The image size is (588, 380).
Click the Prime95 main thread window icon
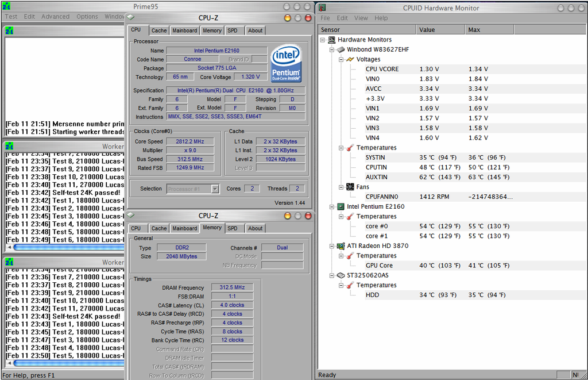9,31
